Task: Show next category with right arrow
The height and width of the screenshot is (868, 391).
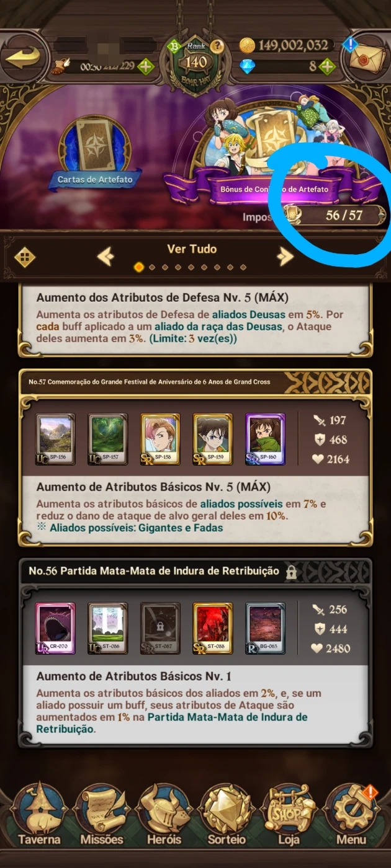Action: pyautogui.click(x=285, y=255)
